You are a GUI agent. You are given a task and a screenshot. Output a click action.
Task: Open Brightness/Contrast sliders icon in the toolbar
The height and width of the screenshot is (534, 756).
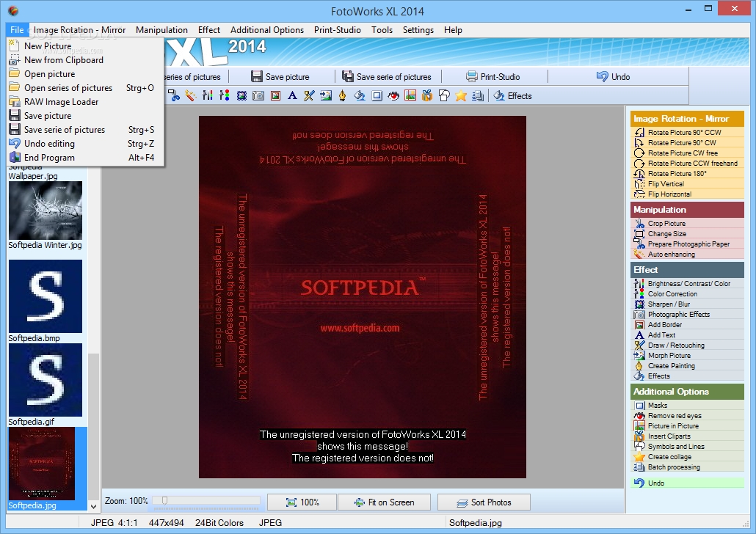click(x=207, y=95)
